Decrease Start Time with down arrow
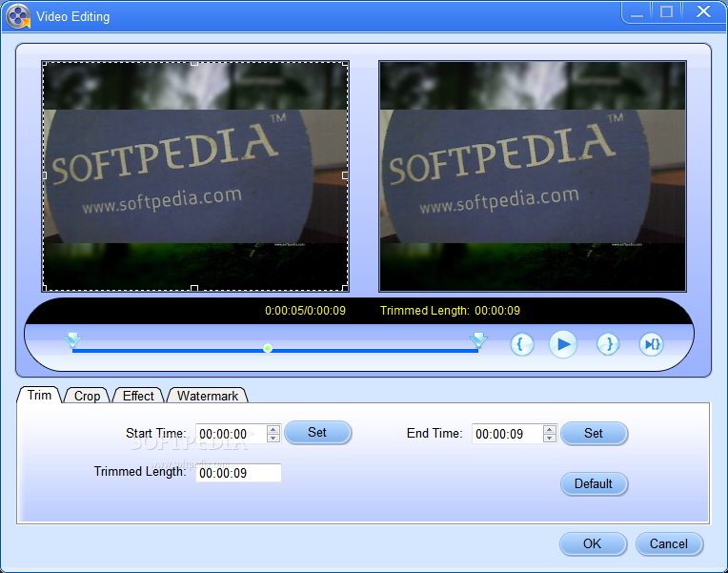Image resolution: width=728 pixels, height=573 pixels. pos(273,438)
